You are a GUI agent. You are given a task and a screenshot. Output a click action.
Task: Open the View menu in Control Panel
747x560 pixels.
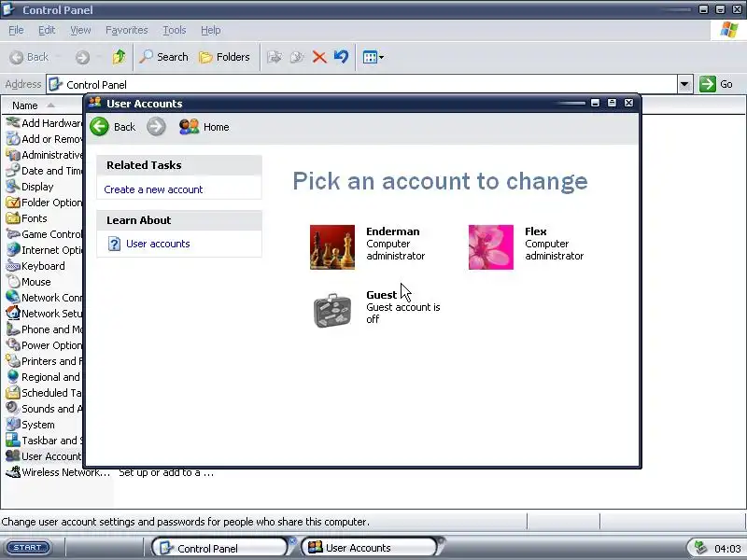pos(80,30)
